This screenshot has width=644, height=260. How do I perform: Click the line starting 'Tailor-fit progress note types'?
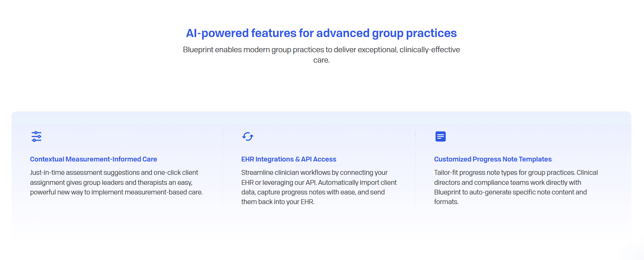(x=516, y=173)
